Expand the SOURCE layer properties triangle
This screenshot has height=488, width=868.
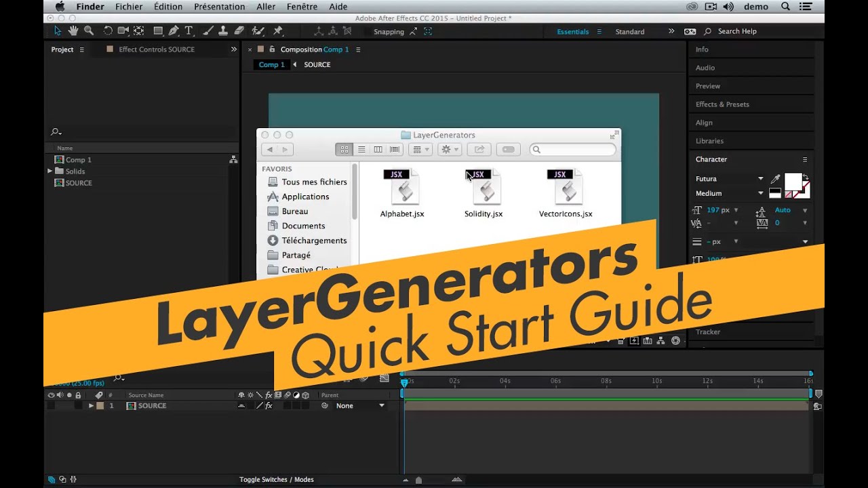pos(91,406)
